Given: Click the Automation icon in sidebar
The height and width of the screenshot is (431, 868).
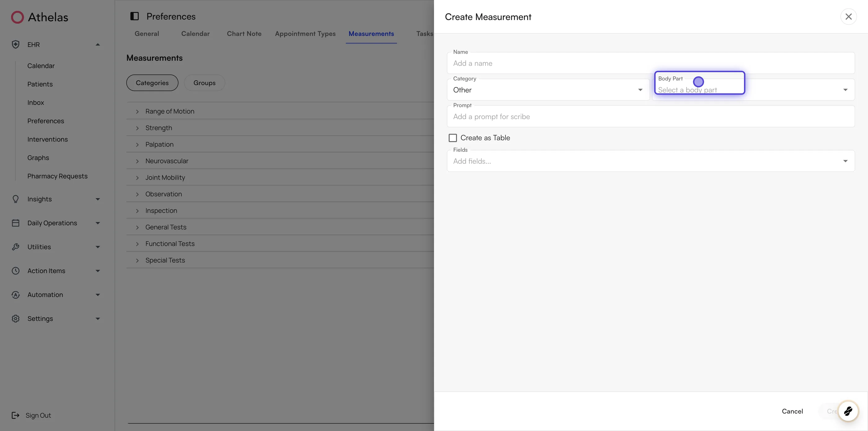Looking at the screenshot, I should [x=15, y=295].
